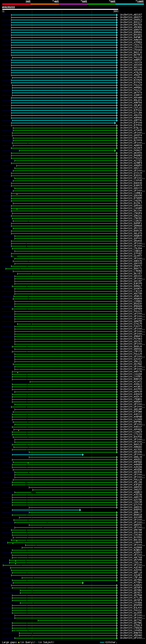Open hit UniRef100_A5DVW3
146x644 pixels.
coord(131,635)
